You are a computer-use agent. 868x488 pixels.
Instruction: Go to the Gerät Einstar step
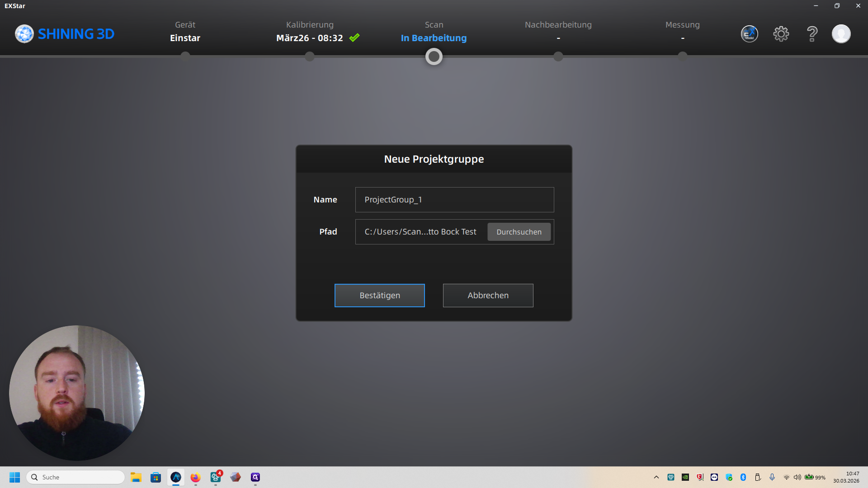185,32
